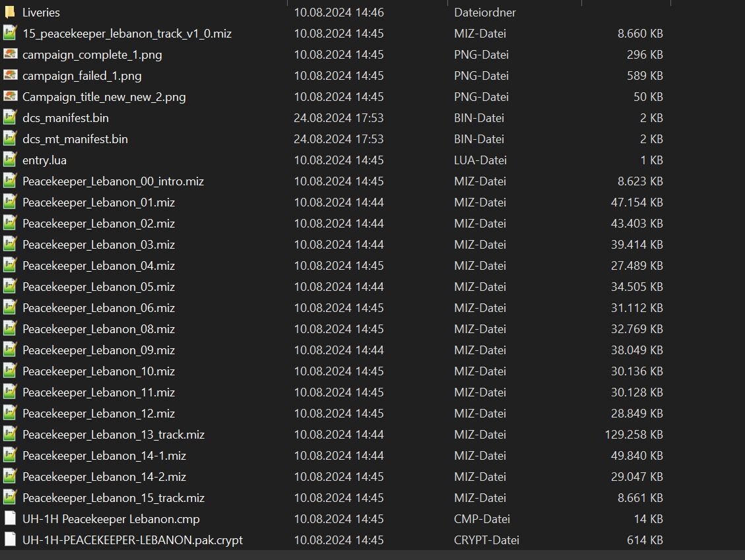Screen dimensions: 745x560
Task: Click the Peacekeeper_Lebanon_08.miz file icon
Action: coord(10,328)
